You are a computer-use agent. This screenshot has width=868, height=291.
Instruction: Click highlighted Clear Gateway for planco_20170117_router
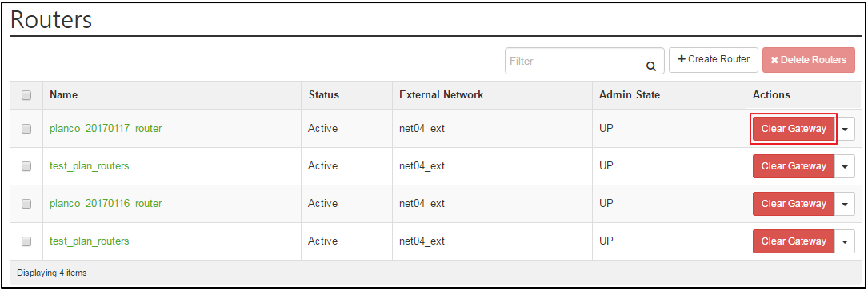[794, 129]
